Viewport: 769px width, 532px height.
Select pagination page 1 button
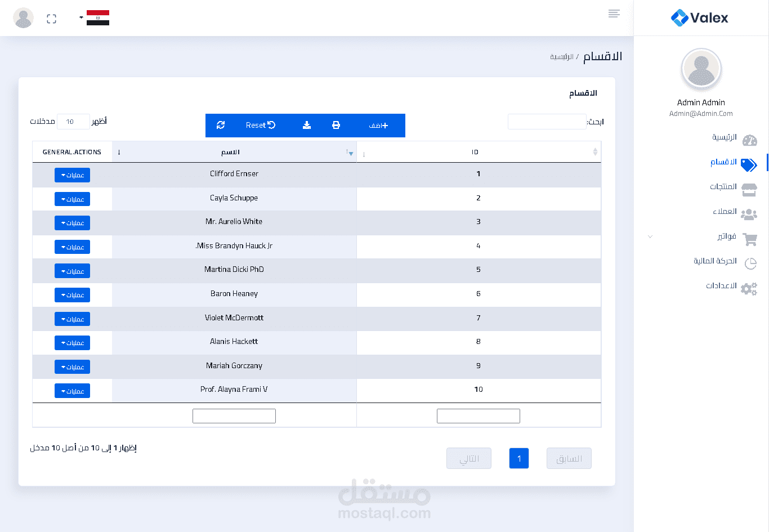[x=519, y=458]
